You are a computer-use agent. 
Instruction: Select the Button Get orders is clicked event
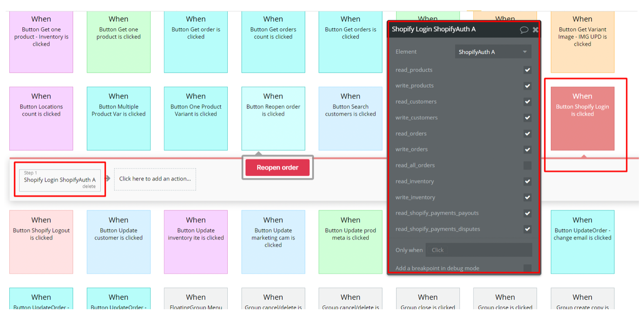click(350, 42)
